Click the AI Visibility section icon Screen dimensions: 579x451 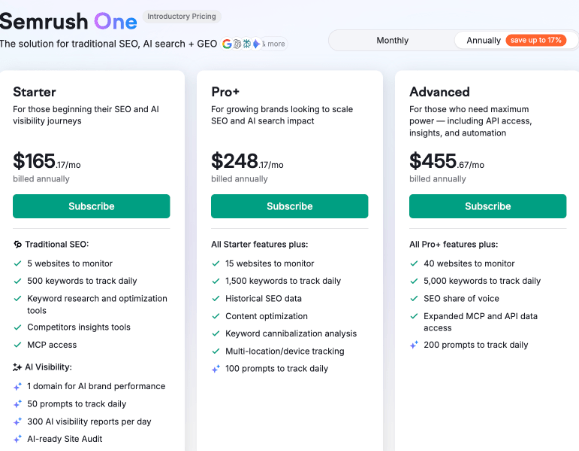(17, 367)
